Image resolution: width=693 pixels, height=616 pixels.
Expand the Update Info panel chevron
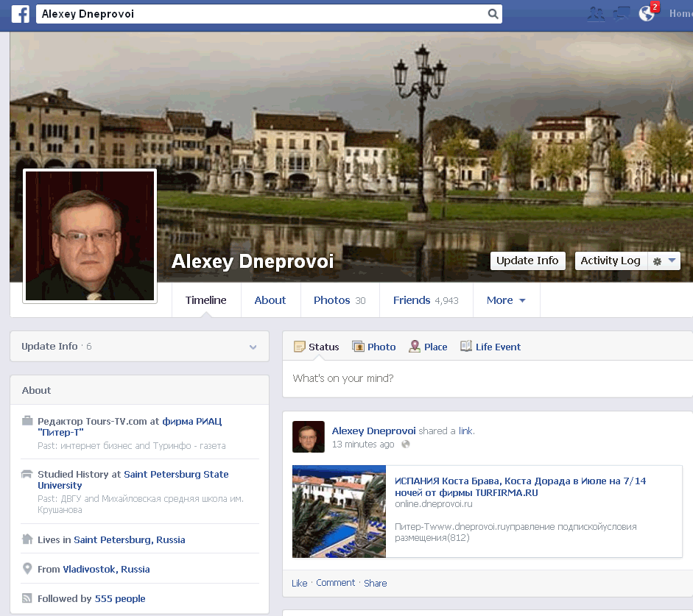pyautogui.click(x=253, y=347)
